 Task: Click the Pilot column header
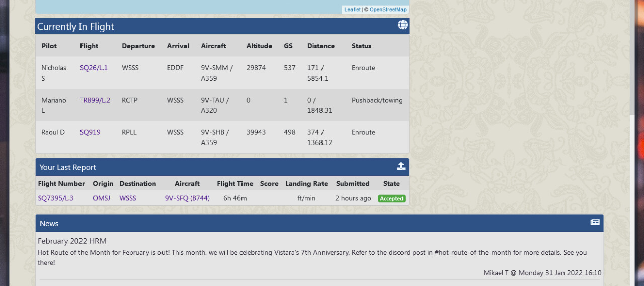[49, 46]
